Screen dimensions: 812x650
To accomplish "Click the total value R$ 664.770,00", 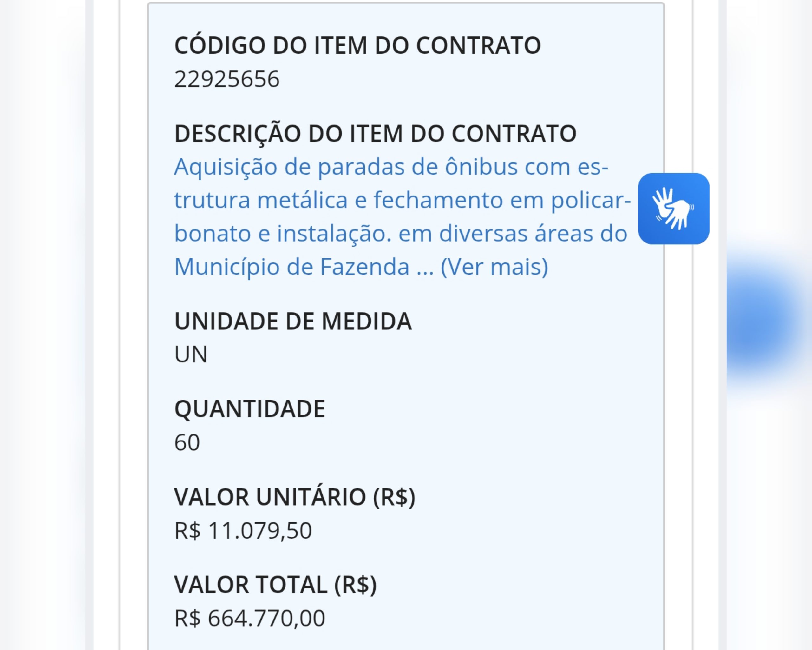I will point(249,618).
